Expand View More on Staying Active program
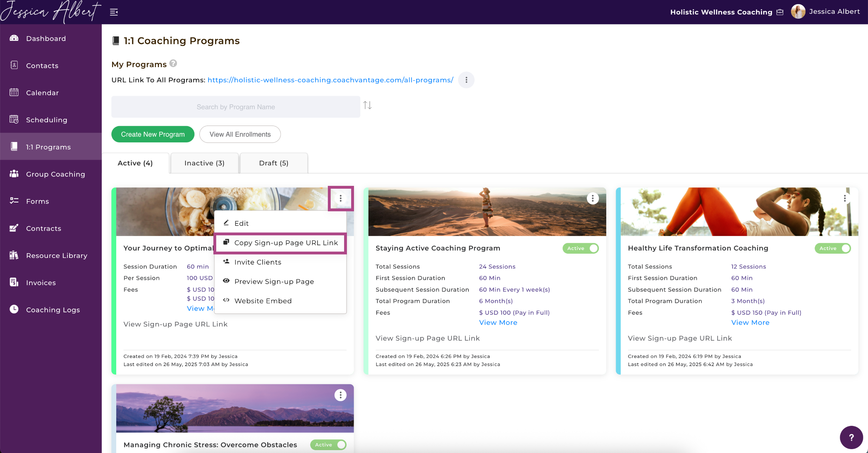 [x=498, y=323]
